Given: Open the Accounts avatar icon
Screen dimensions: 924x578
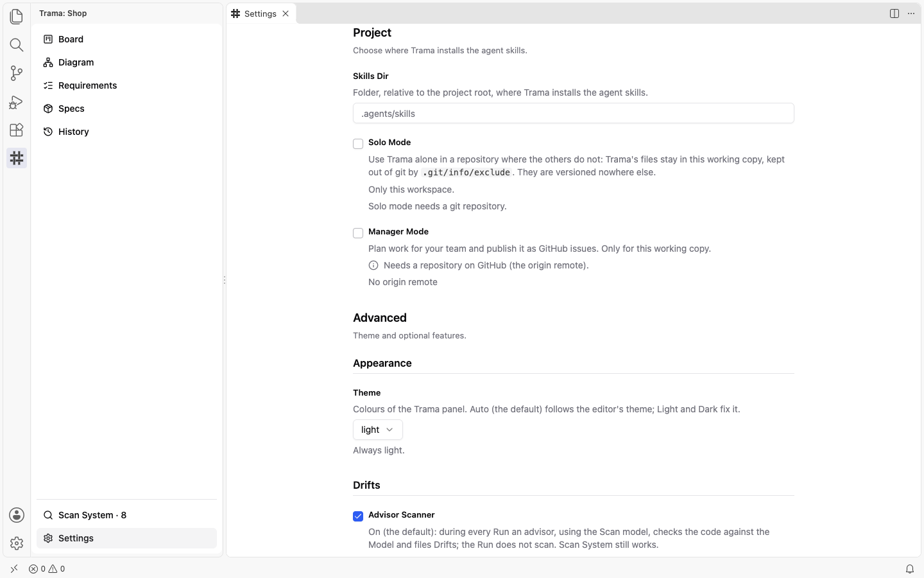Looking at the screenshot, I should click(17, 515).
